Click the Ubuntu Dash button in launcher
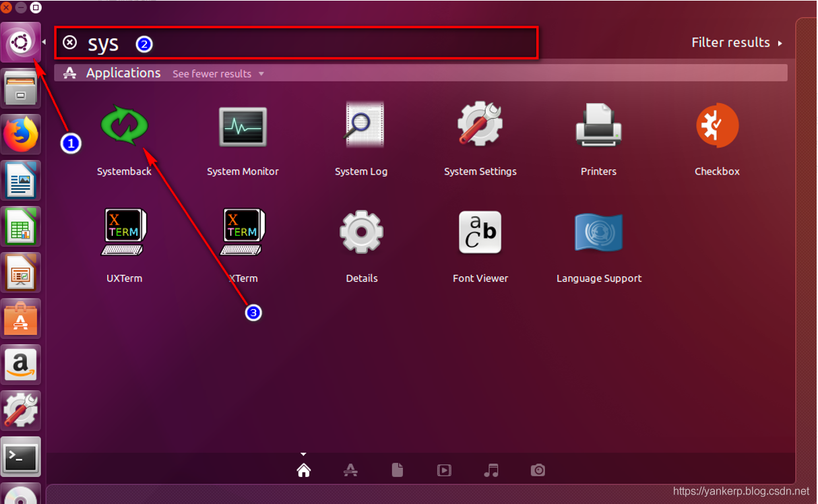818x504 pixels. tap(21, 43)
